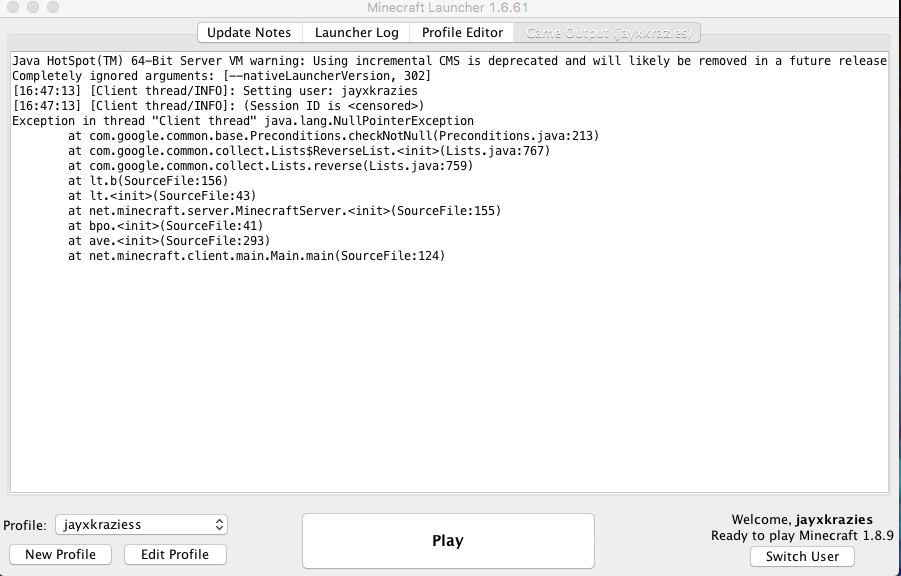Click the Java HotSpot warning line
The image size is (901, 576).
(449, 61)
